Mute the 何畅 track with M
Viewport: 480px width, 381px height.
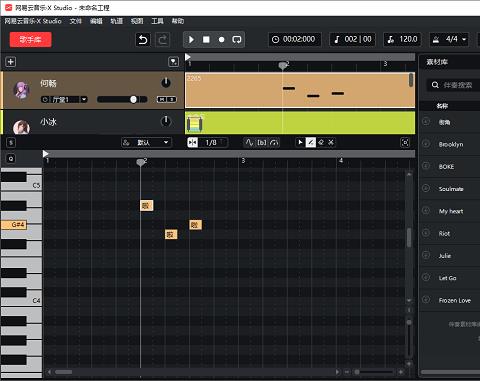pyautogui.click(x=162, y=99)
